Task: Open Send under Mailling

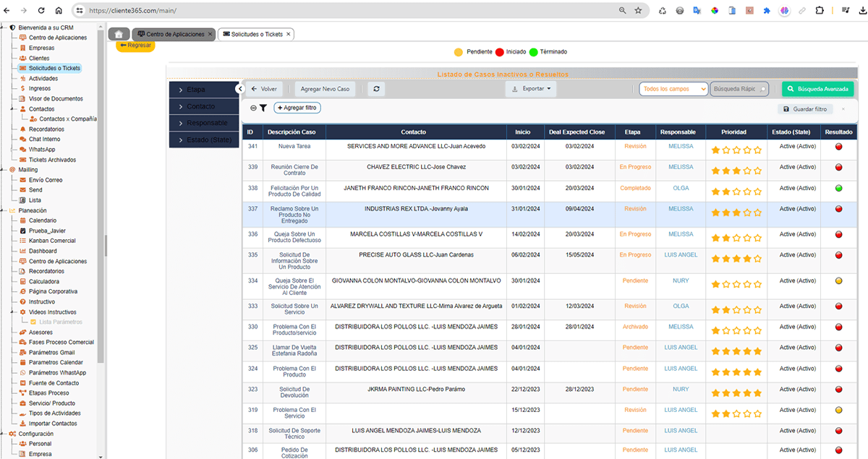Action: [x=35, y=190]
